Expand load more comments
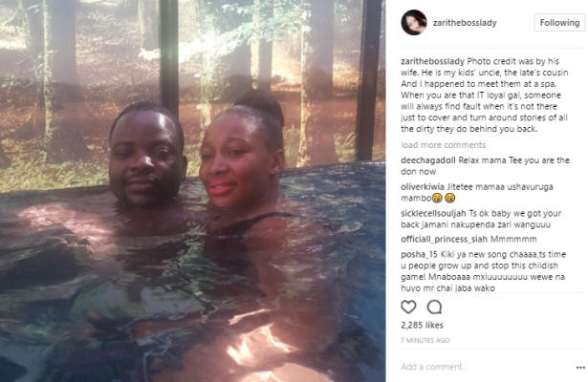The height and width of the screenshot is (382, 588). coord(443,145)
